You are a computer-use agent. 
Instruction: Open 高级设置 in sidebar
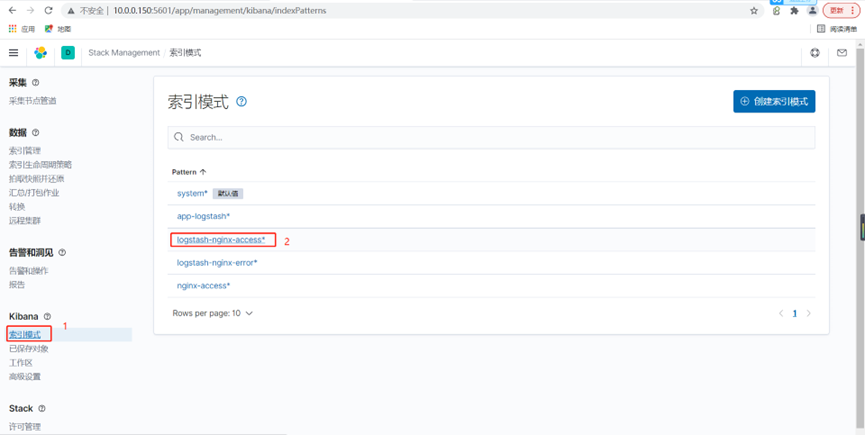pyautogui.click(x=25, y=377)
